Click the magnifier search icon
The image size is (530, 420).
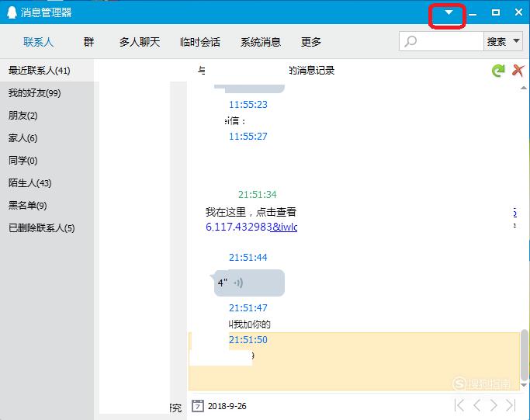tap(410, 42)
